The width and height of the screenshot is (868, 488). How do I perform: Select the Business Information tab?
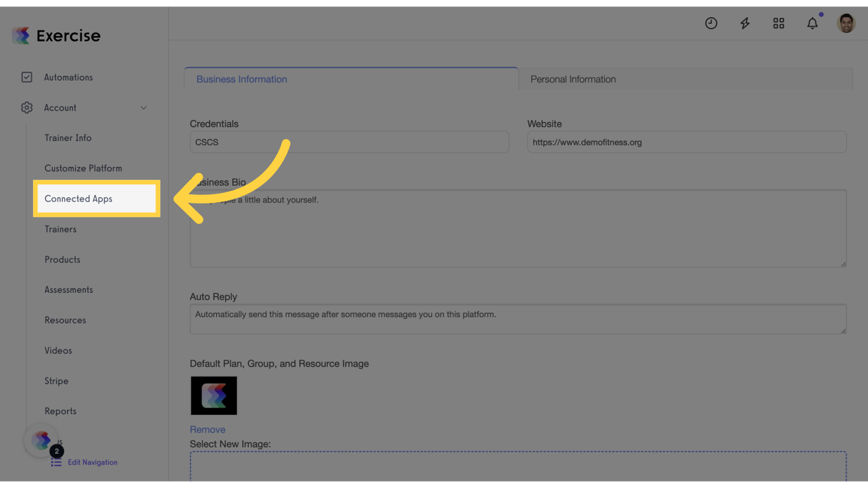point(241,79)
